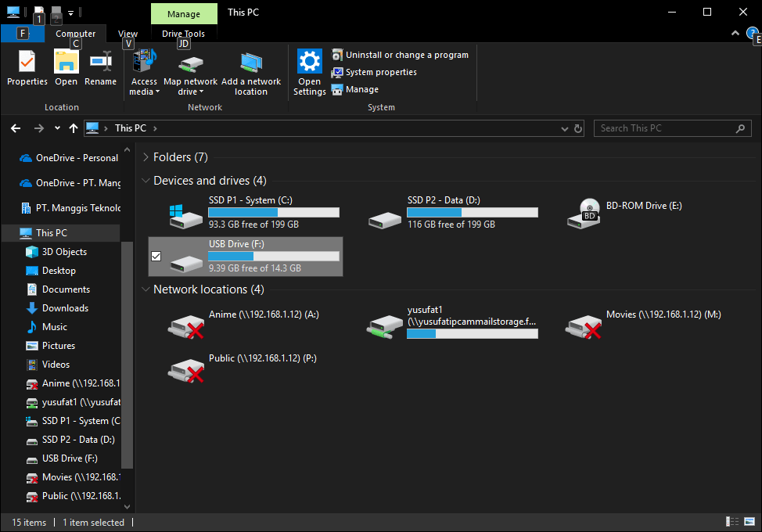Switch to the View tab
The image size is (762, 532).
(x=128, y=34)
